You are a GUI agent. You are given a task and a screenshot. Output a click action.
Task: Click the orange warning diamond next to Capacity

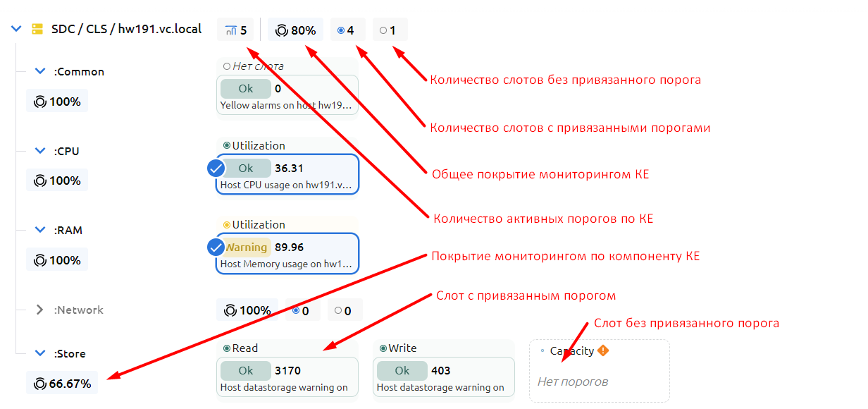click(603, 350)
